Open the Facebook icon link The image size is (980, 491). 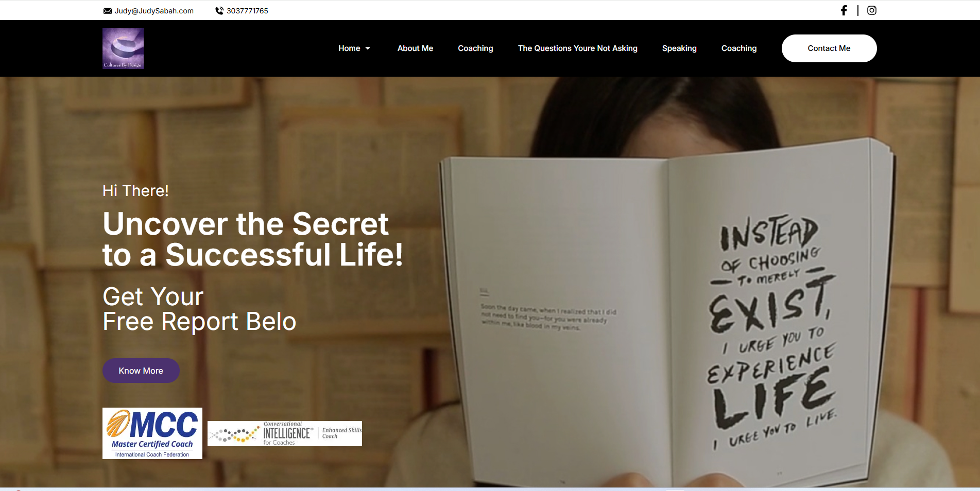click(844, 10)
